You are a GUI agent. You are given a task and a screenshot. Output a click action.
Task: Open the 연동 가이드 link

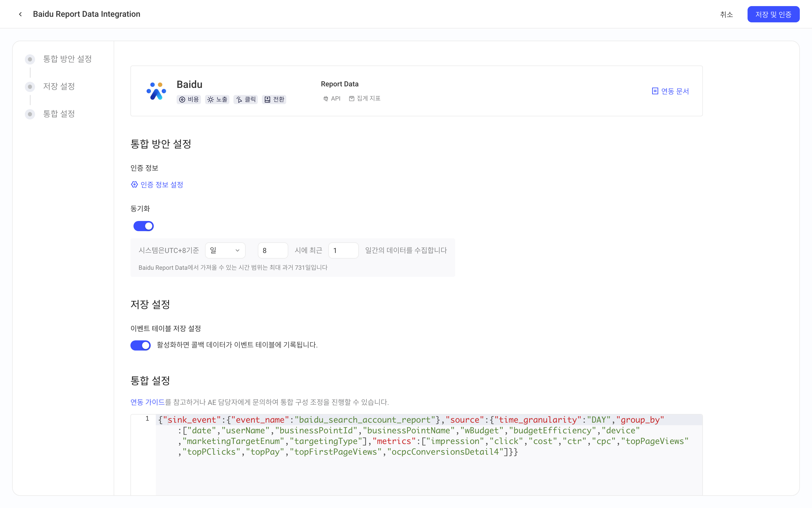pos(148,402)
